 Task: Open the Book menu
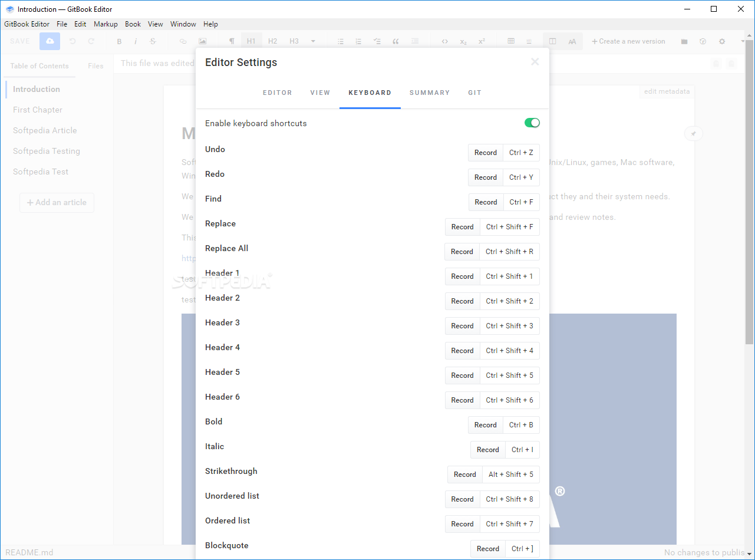[133, 24]
